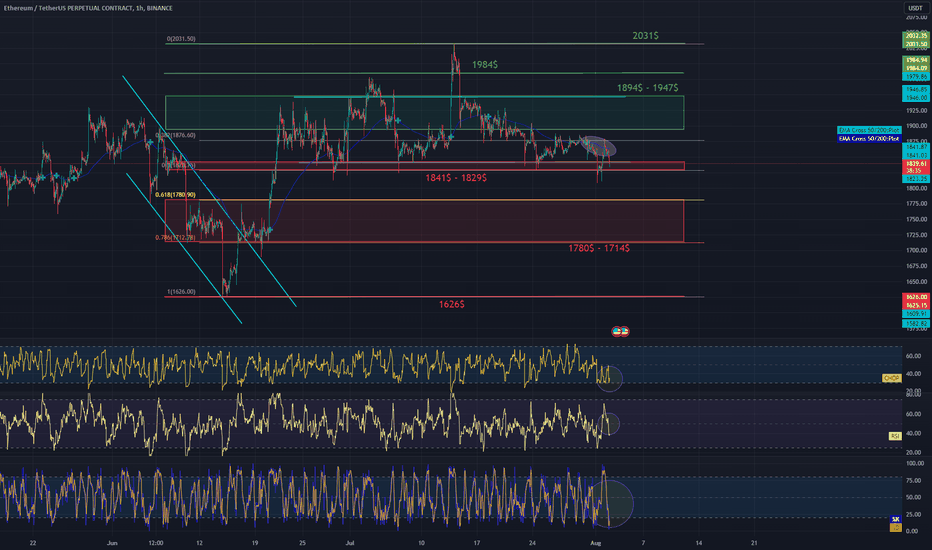Click the Fibonacci 0.786(1712.78) label
The width and height of the screenshot is (932, 550).
175,237
